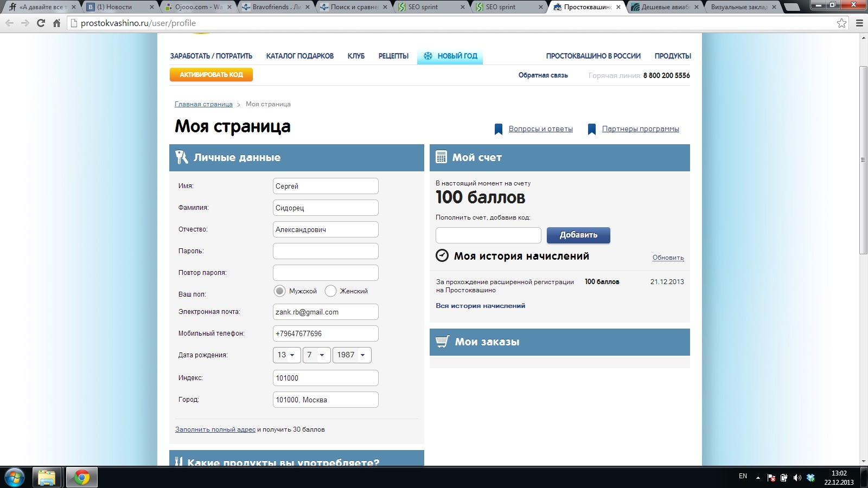Click the Пароль input field
The image size is (868, 488).
click(325, 251)
